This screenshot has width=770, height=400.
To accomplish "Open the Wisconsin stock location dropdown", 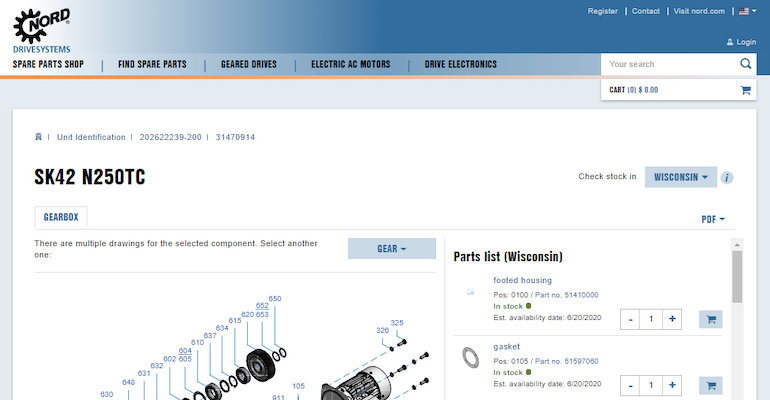I will (681, 177).
